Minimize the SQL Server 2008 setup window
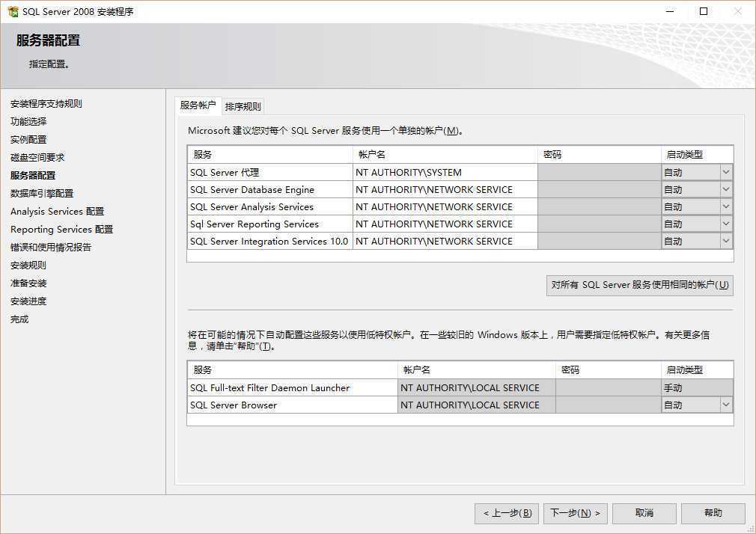This screenshot has width=756, height=534. coord(670,11)
